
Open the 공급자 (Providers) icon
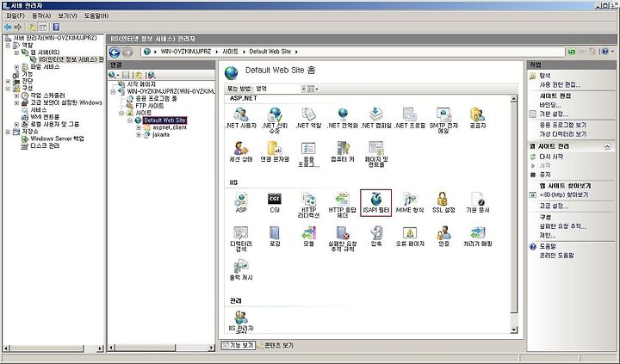[x=478, y=118]
